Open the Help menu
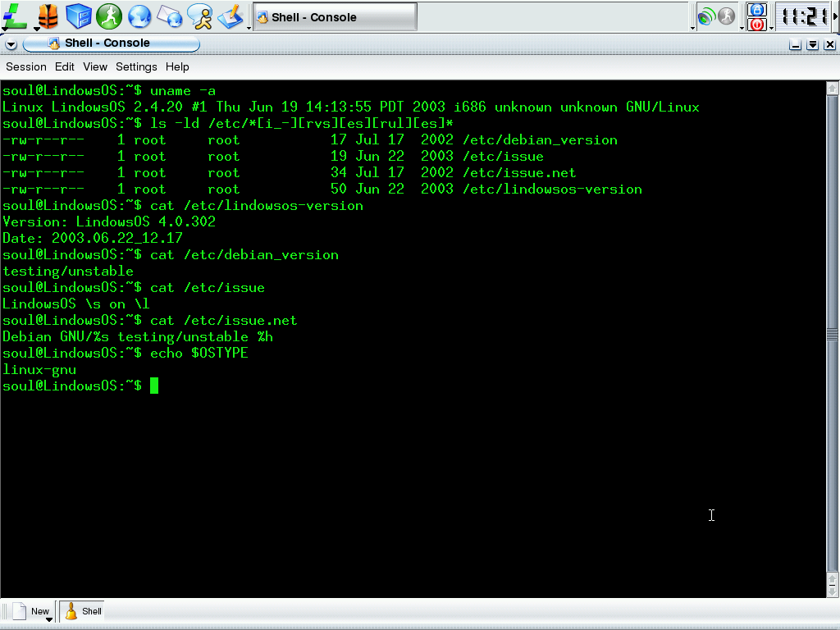Screen dimensions: 840x630 click(x=177, y=67)
